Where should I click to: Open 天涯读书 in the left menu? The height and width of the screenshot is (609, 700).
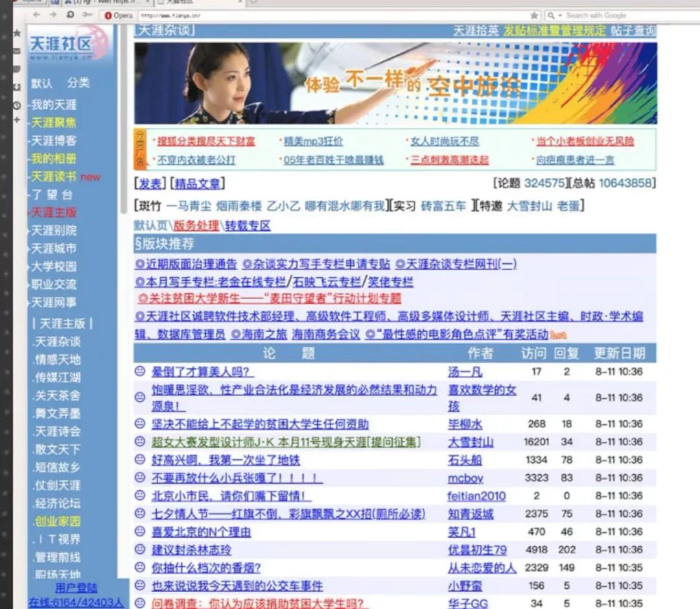click(x=54, y=176)
